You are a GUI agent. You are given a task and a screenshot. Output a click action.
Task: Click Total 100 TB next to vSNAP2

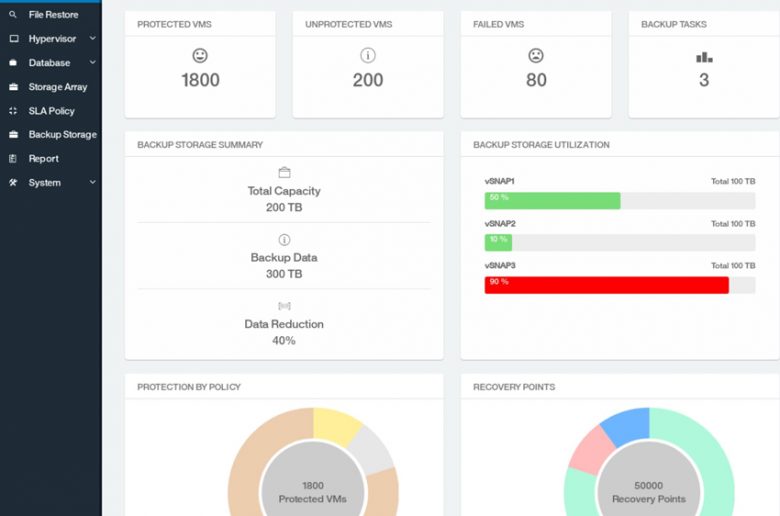coord(733,223)
